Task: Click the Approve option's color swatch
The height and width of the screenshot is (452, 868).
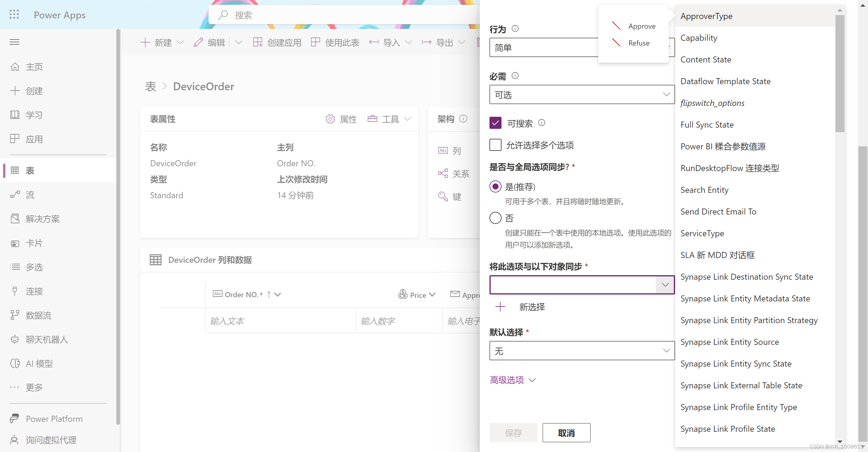Action: click(x=616, y=25)
